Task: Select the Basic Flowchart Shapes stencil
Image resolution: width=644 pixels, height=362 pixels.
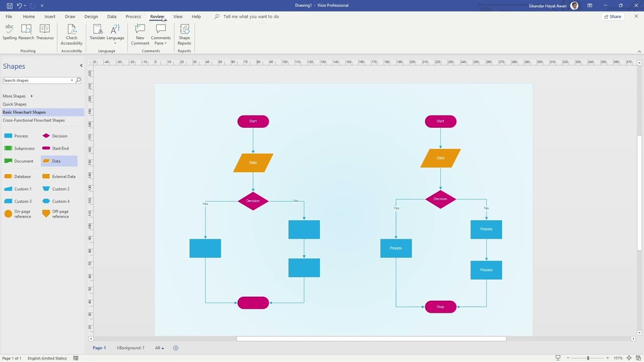Action: tap(43, 112)
